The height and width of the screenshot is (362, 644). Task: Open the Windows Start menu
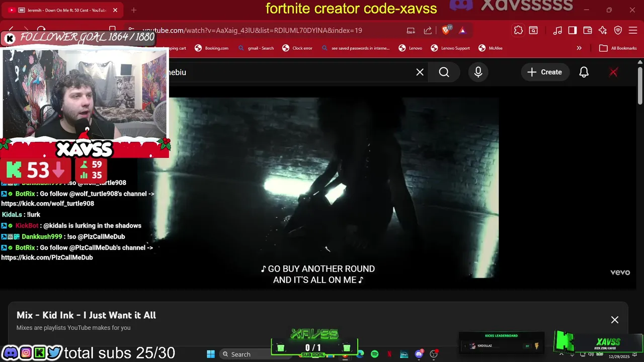click(211, 354)
